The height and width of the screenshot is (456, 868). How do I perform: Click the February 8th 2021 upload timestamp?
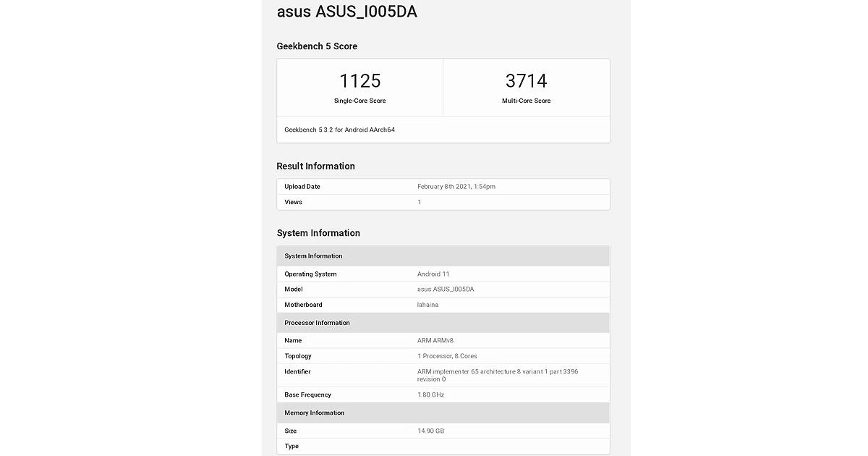pos(456,186)
